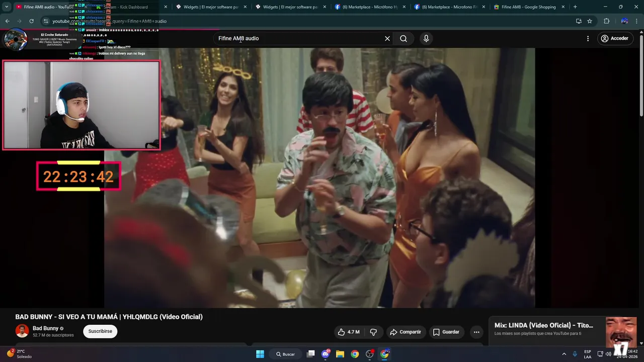Screen dimensions: 644x362
Task: Go back in browser history
Action: (7, 21)
